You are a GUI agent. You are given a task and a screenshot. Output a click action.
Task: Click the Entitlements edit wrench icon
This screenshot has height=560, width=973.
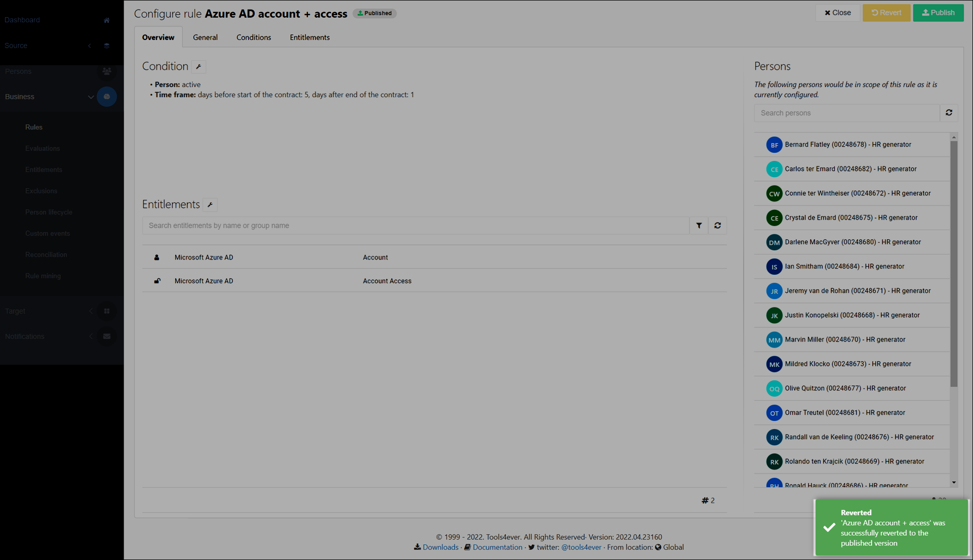click(210, 205)
